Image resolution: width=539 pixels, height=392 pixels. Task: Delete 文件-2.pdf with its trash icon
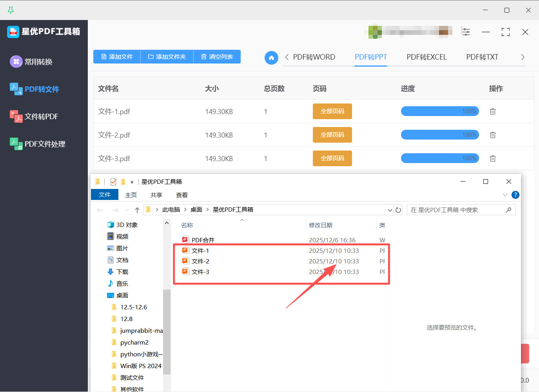[493, 135]
